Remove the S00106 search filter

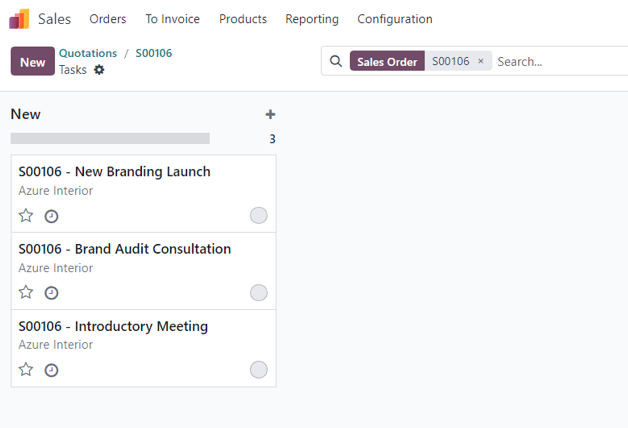pyautogui.click(x=480, y=61)
